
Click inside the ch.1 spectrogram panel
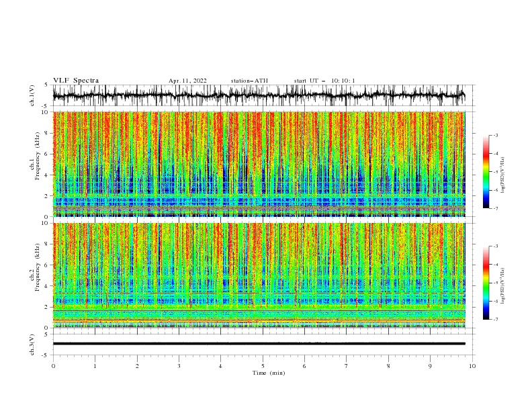click(x=259, y=164)
